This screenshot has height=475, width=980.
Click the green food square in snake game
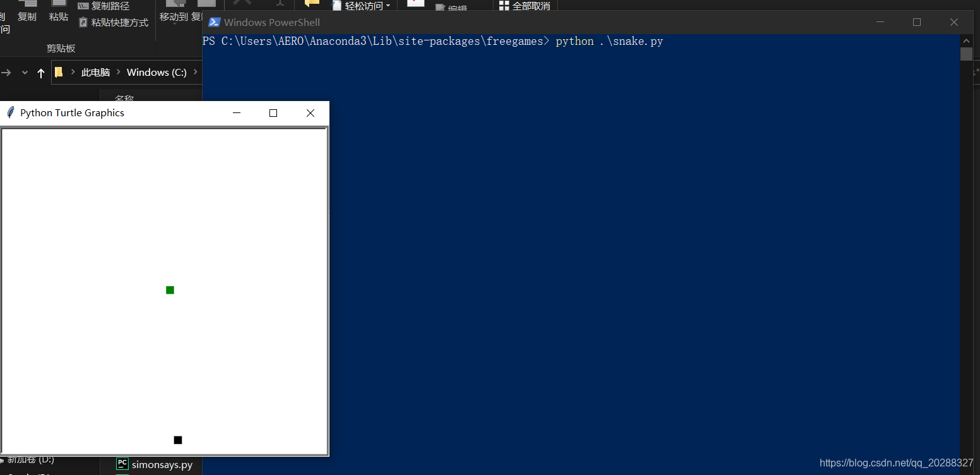pos(170,290)
